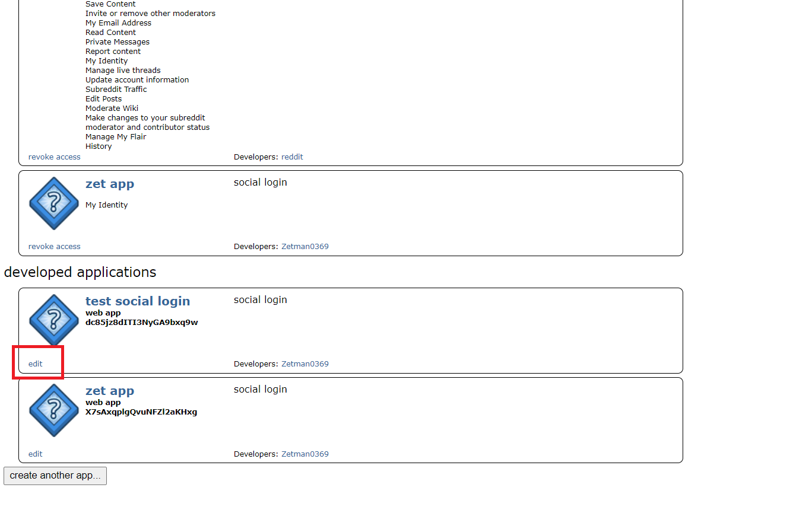This screenshot has height=510, width=812.
Task: Open zet app title under developed applications
Action: point(110,391)
